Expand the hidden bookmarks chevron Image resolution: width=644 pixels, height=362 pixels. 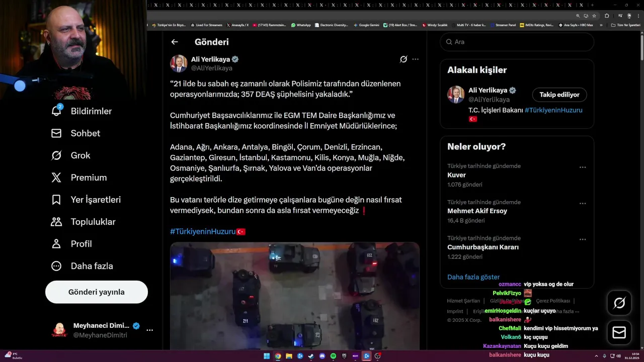point(601,25)
